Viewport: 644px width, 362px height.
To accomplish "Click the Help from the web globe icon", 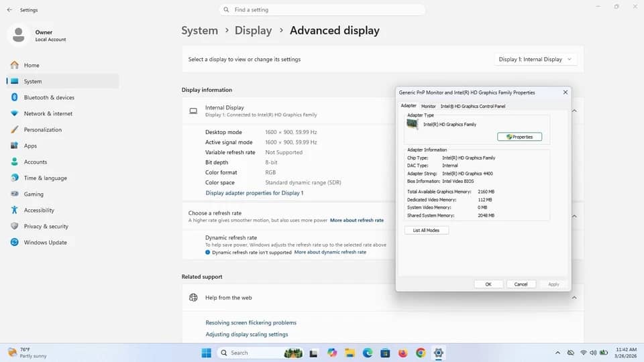I will [193, 298].
